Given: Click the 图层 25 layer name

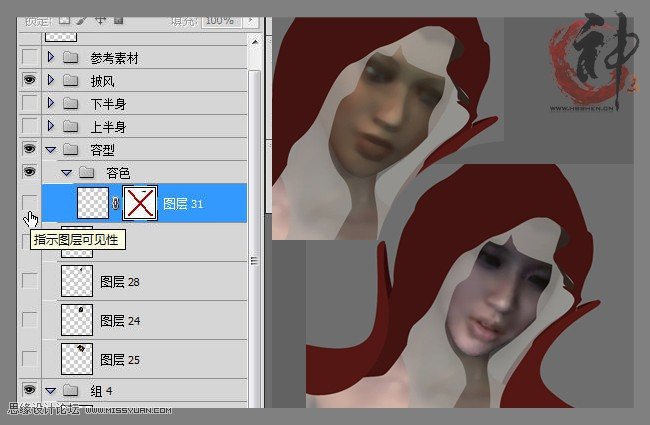Looking at the screenshot, I should coord(120,359).
